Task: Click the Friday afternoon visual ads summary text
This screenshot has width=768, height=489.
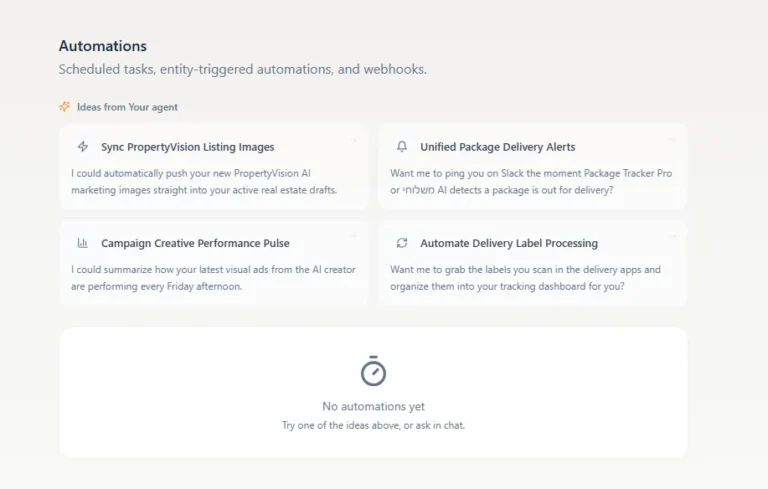Action: pyautogui.click(x=213, y=277)
